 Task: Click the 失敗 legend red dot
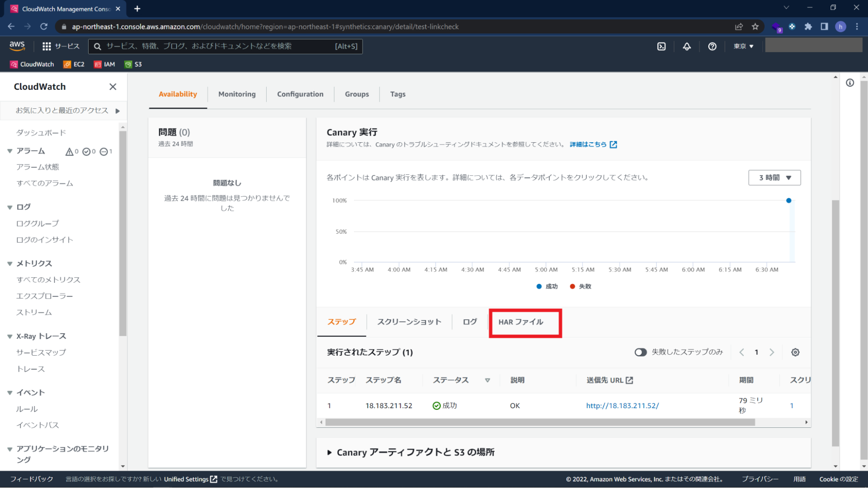tap(572, 287)
